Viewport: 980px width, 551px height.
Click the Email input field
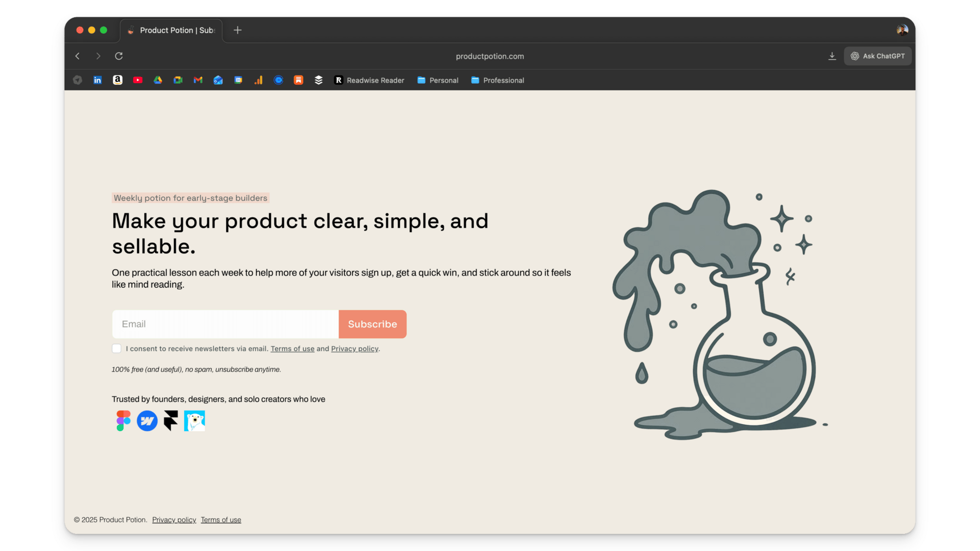tap(225, 324)
